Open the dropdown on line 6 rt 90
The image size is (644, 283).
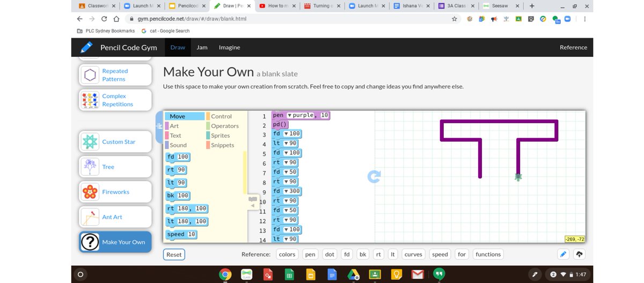pos(287,162)
